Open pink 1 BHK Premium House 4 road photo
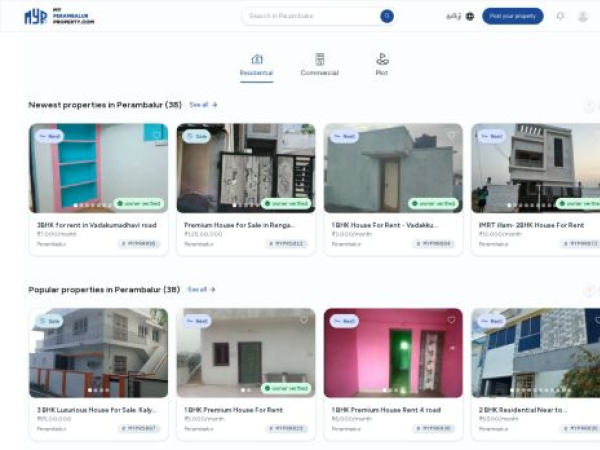 pyautogui.click(x=393, y=353)
